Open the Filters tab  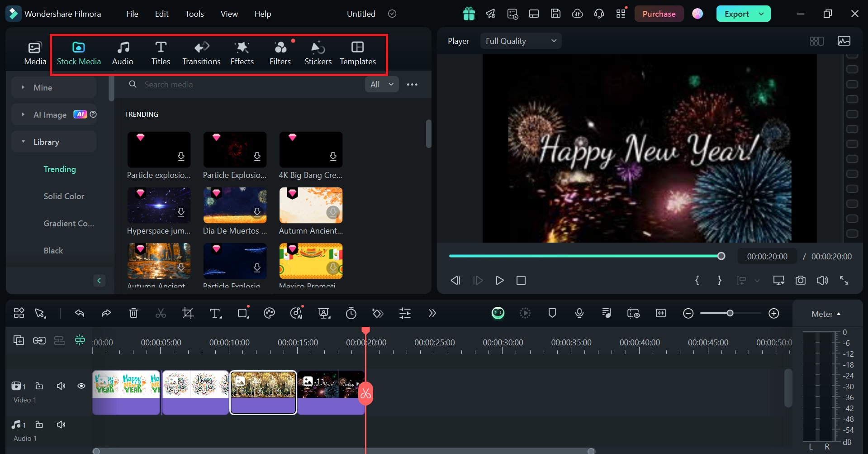pyautogui.click(x=280, y=53)
